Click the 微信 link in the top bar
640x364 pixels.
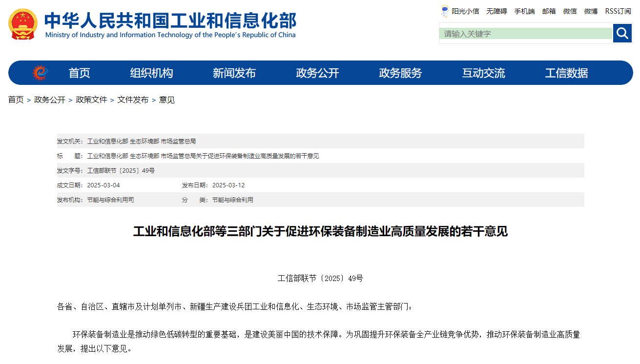coord(570,11)
